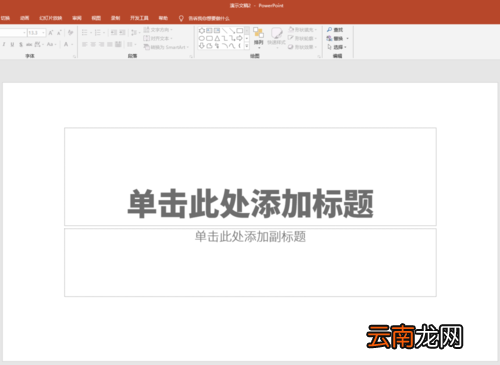Click the Tell Me search box
500x365 pixels.
209,18
